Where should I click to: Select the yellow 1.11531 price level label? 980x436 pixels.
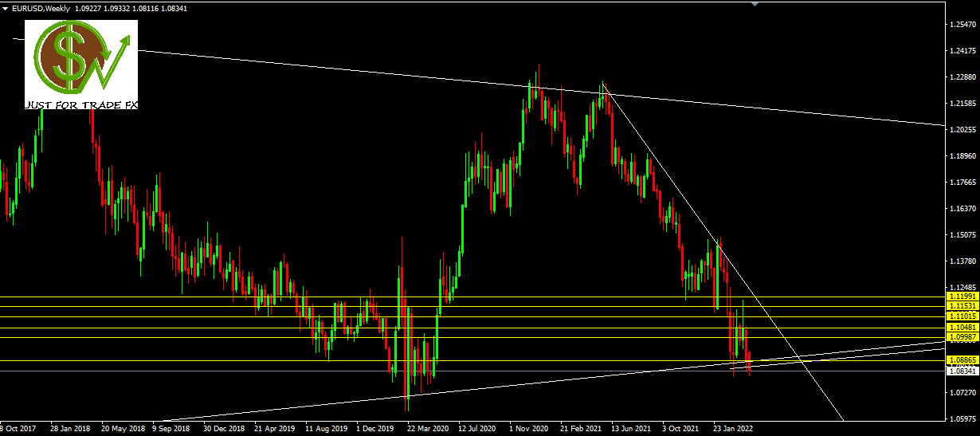click(x=962, y=306)
